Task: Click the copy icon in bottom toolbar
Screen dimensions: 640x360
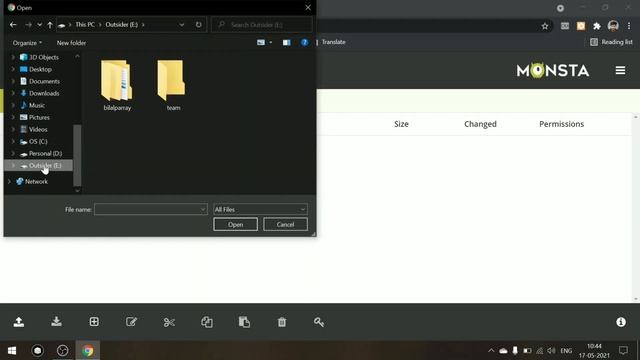Action: tap(207, 322)
